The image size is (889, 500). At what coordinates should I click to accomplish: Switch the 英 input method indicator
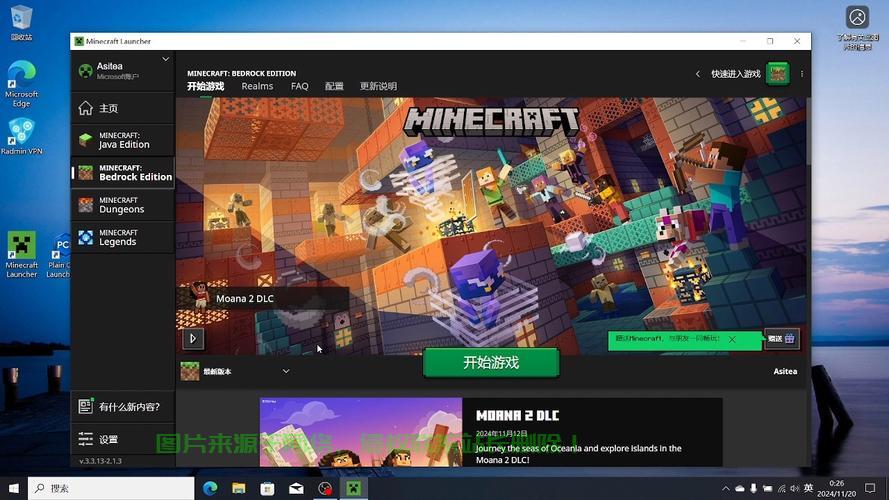coord(808,488)
